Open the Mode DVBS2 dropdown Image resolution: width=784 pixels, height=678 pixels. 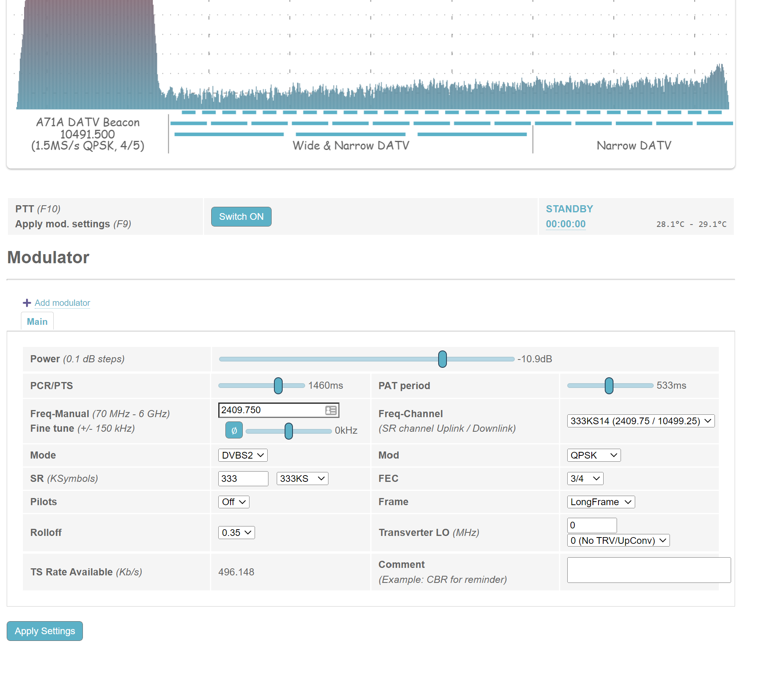pos(243,455)
